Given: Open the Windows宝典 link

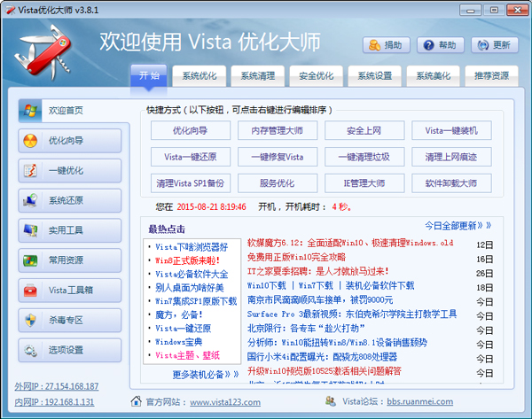Looking at the screenshot, I should click(x=178, y=342).
